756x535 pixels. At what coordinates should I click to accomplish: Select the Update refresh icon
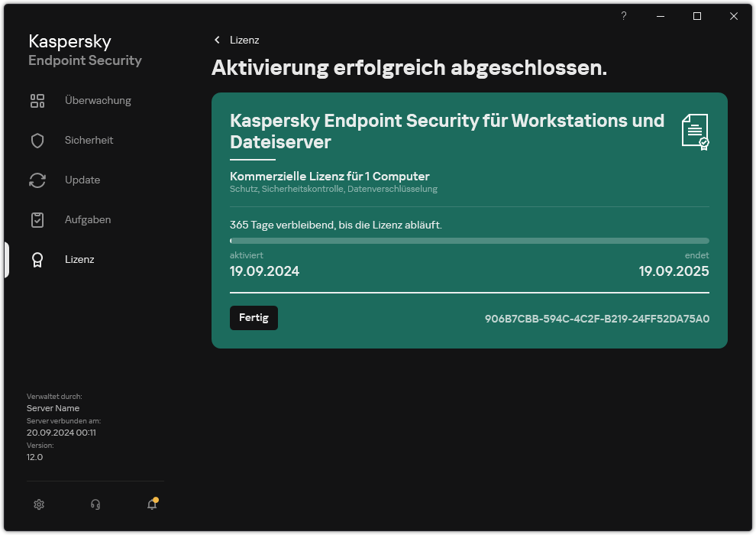[x=37, y=180]
